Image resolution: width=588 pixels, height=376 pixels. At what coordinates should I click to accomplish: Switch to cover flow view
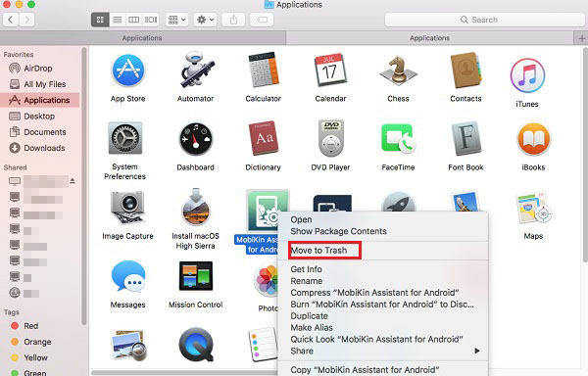[x=151, y=20]
